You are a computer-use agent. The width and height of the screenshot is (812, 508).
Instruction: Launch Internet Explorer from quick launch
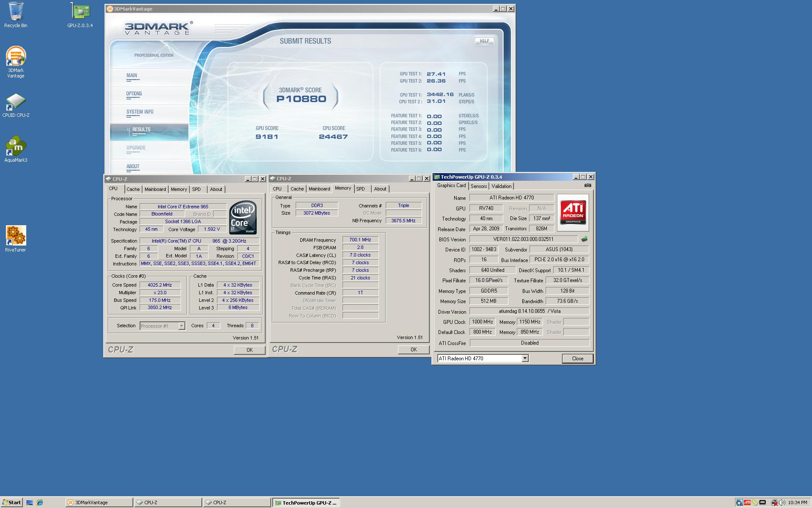tap(40, 502)
